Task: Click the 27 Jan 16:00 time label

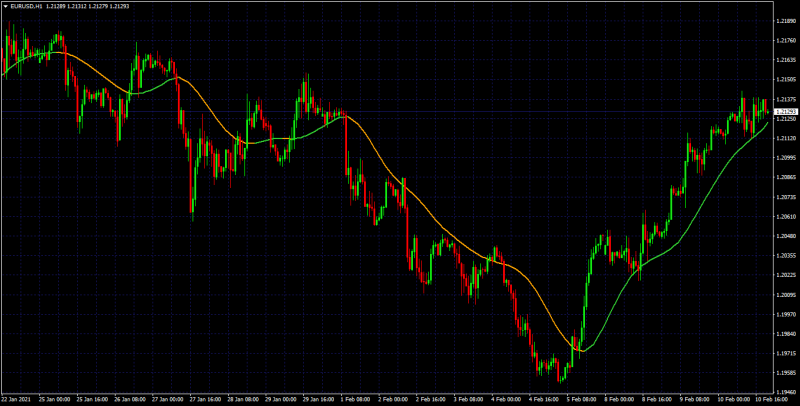Action: coord(205,399)
